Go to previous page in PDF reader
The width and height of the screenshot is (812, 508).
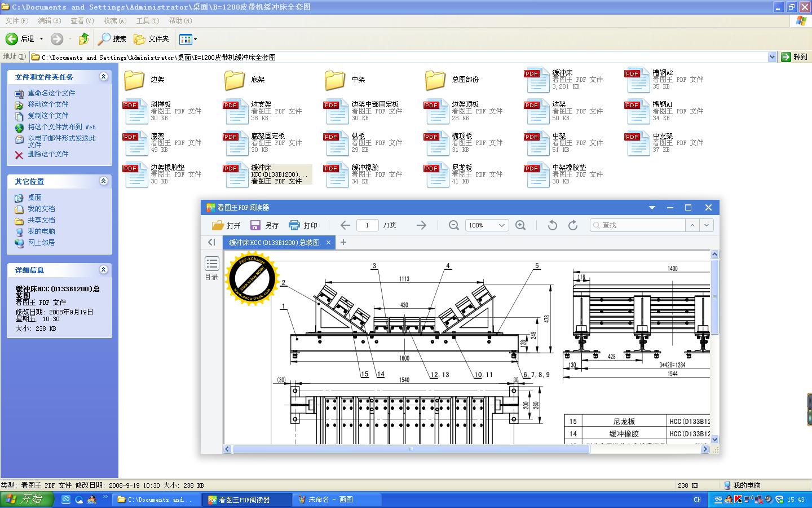[345, 225]
